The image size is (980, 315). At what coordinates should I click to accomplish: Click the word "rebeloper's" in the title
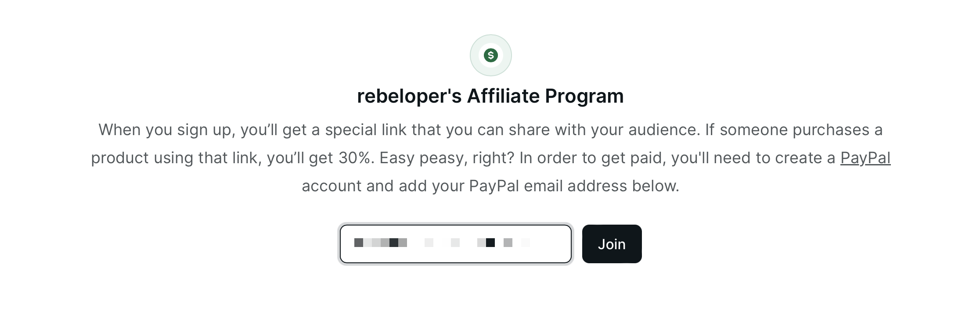click(x=409, y=96)
